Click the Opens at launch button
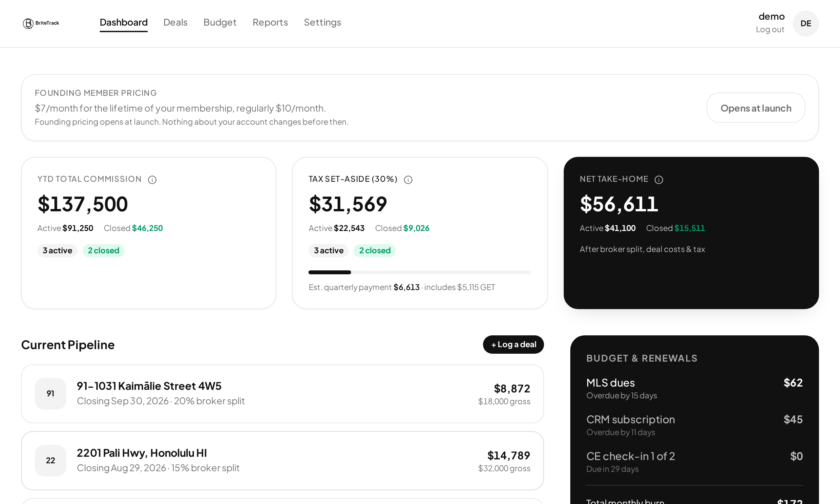 click(756, 108)
